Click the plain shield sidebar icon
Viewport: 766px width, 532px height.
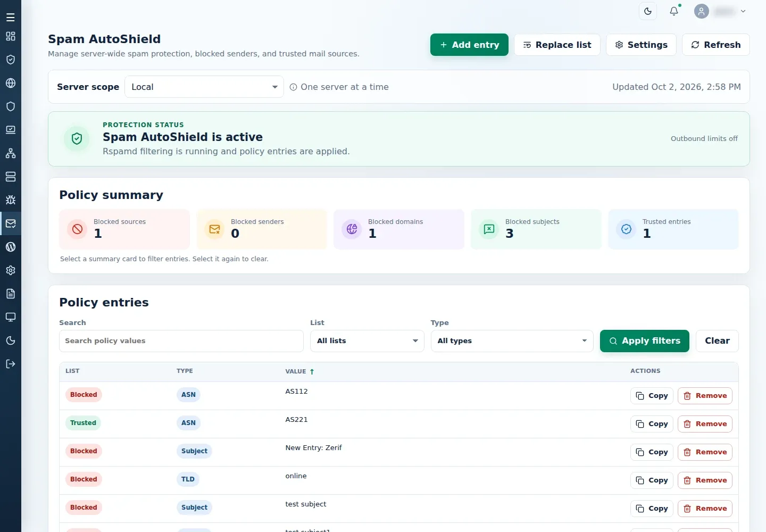11,106
